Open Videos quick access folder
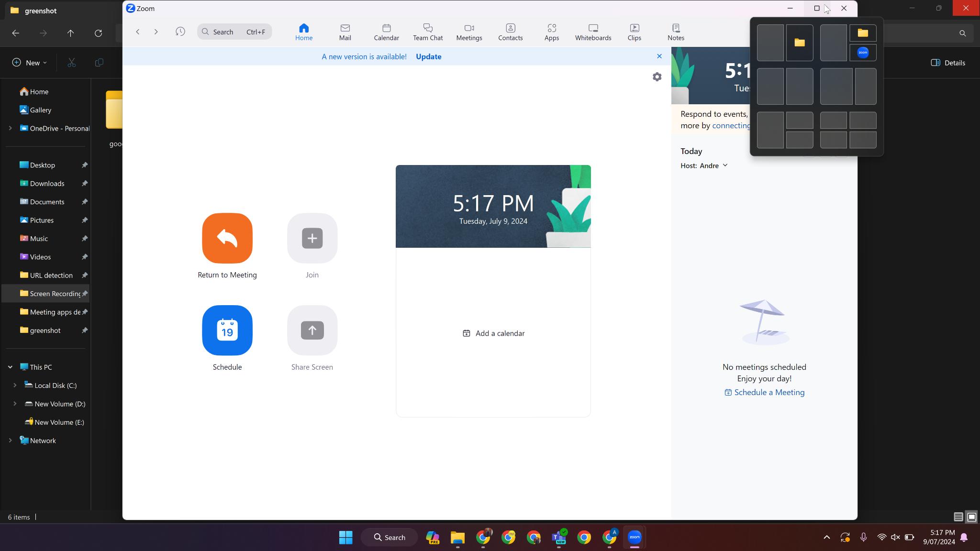 click(40, 257)
